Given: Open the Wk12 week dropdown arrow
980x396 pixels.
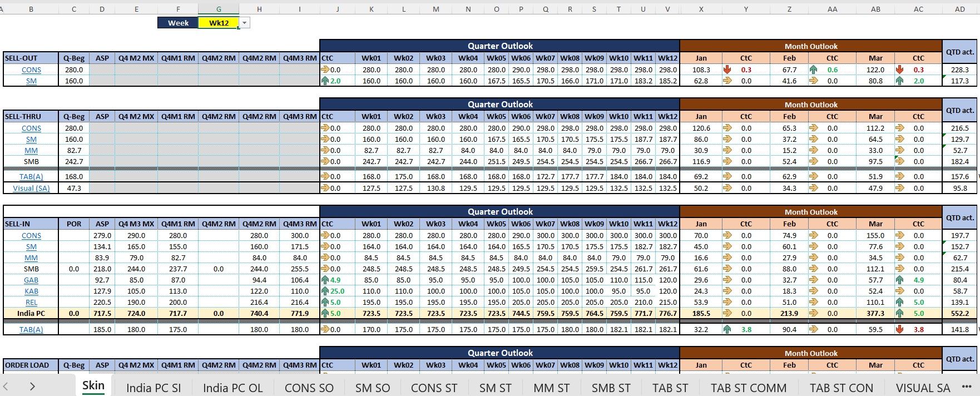Looking at the screenshot, I should (x=245, y=23).
